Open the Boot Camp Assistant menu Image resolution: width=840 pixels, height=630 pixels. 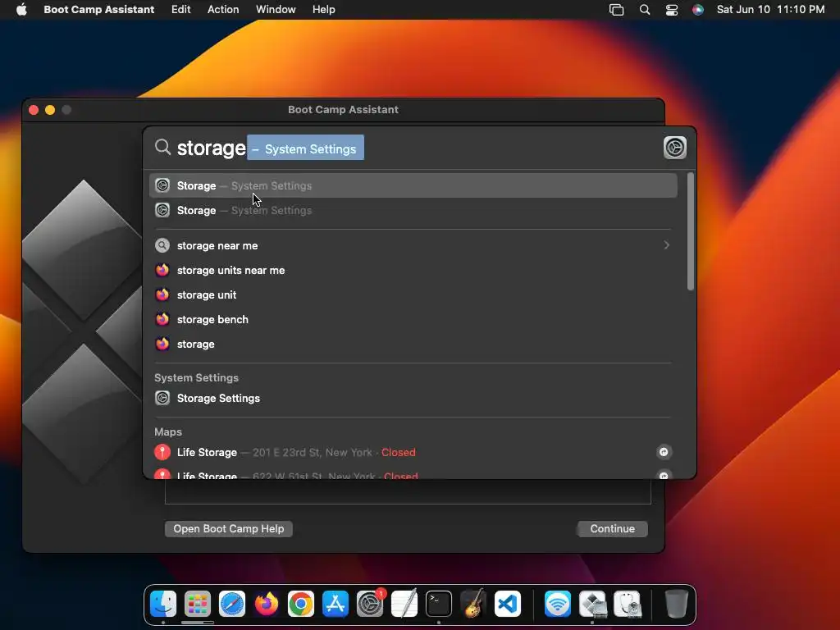(x=98, y=9)
